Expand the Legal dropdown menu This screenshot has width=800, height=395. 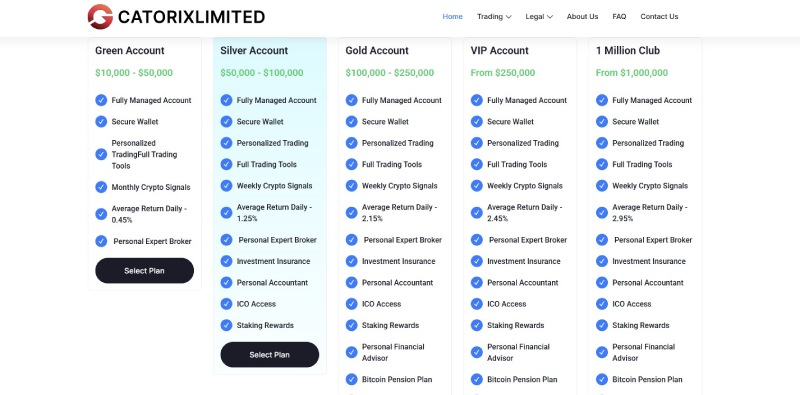click(x=539, y=16)
